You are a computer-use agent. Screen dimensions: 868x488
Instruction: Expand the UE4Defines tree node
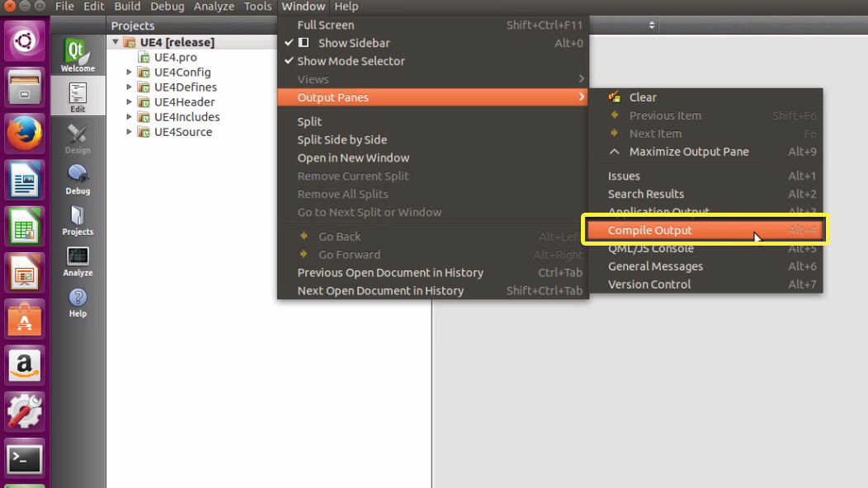129,87
